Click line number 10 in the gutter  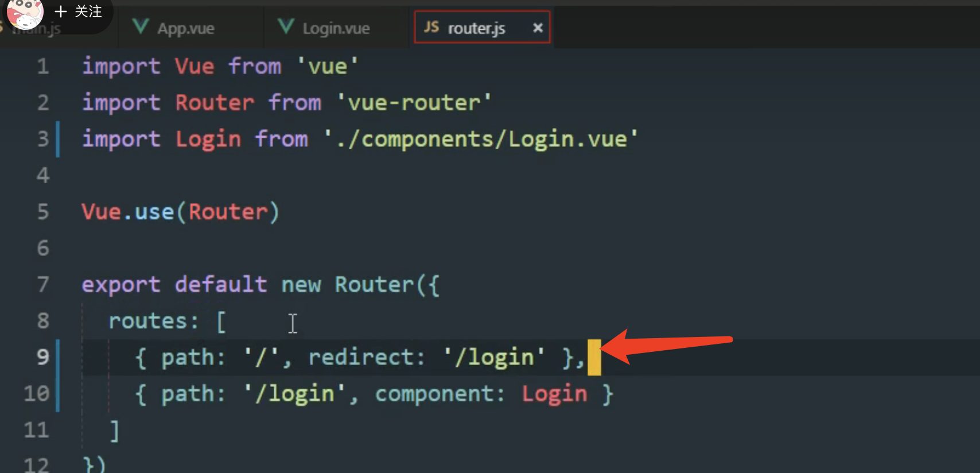[x=37, y=393]
